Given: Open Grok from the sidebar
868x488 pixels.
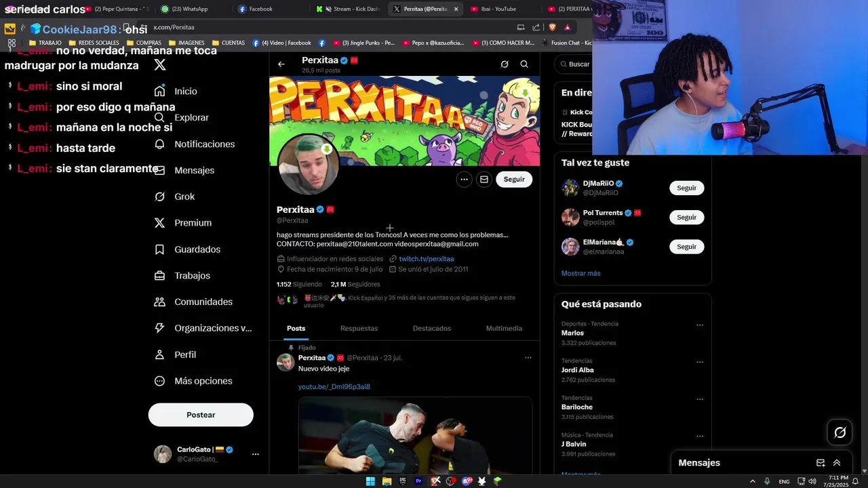Looking at the screenshot, I should pyautogui.click(x=175, y=197).
